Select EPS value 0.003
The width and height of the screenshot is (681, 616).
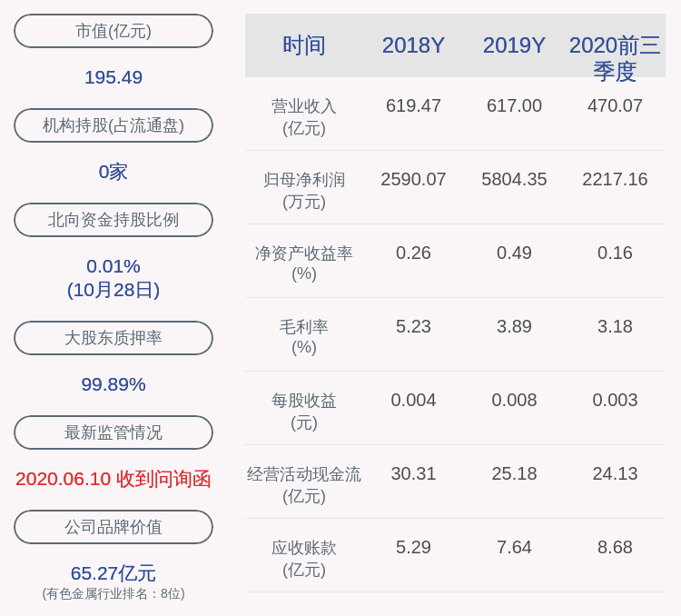point(615,400)
